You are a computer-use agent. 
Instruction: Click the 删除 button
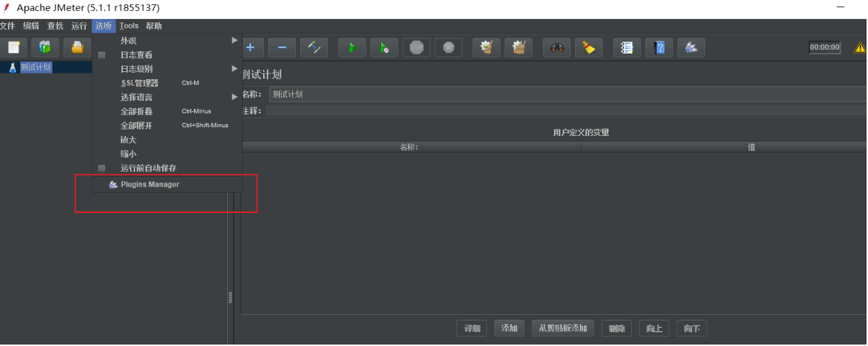[x=616, y=329]
